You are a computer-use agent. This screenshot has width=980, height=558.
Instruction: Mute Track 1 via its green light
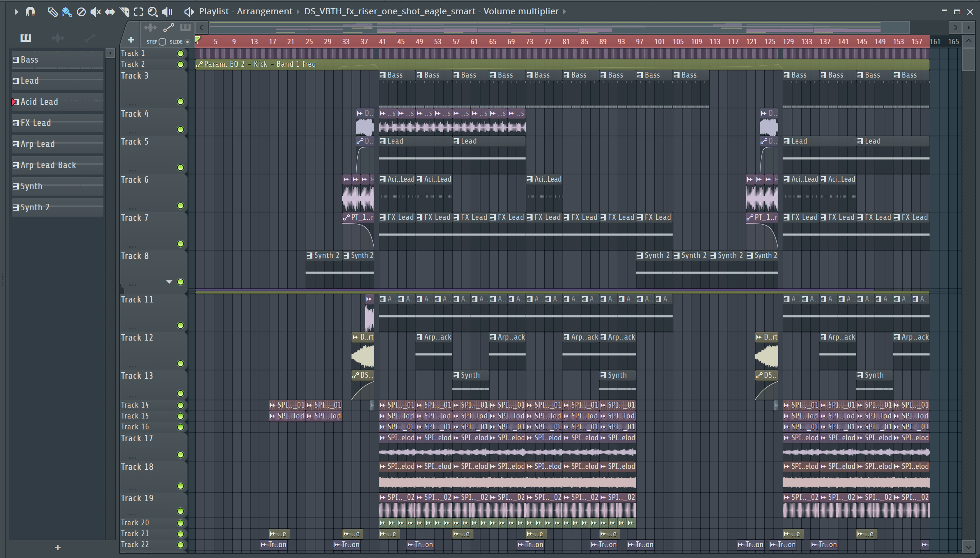[180, 53]
